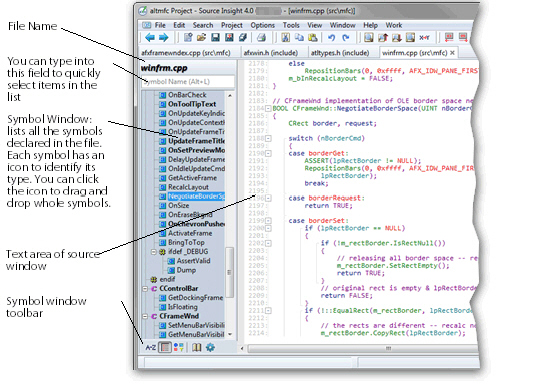Click symbol list scroll up arrow
539x390 pixels.
(230, 95)
